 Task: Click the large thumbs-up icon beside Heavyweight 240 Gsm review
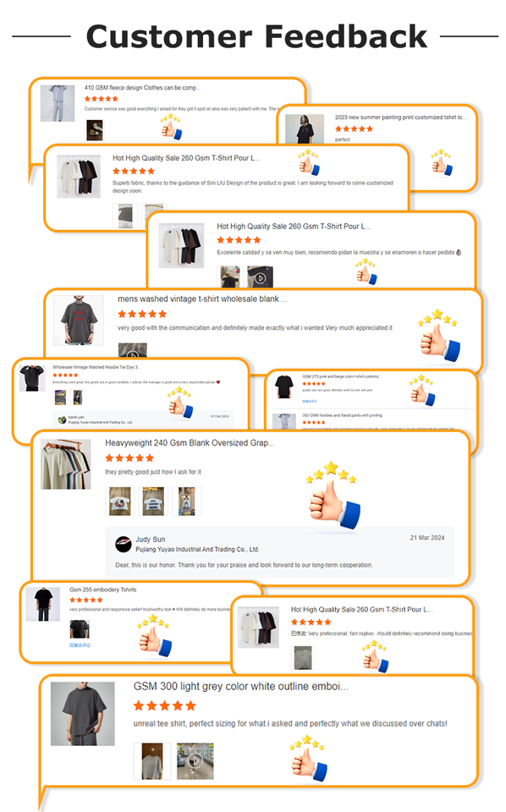pos(333,497)
